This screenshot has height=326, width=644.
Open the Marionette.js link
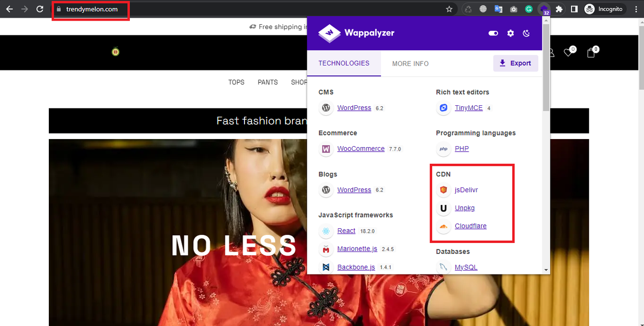point(357,249)
